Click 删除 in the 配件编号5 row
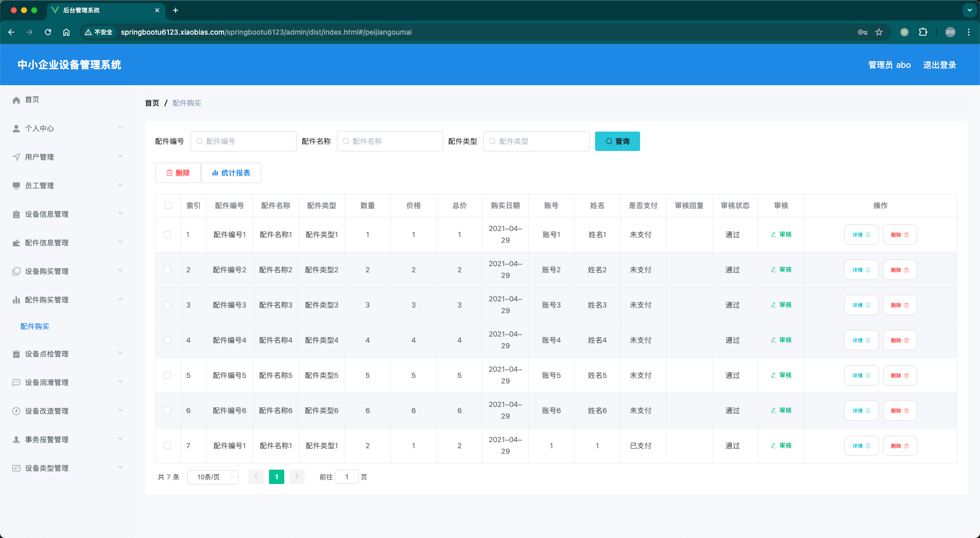The image size is (980, 538). coord(900,375)
